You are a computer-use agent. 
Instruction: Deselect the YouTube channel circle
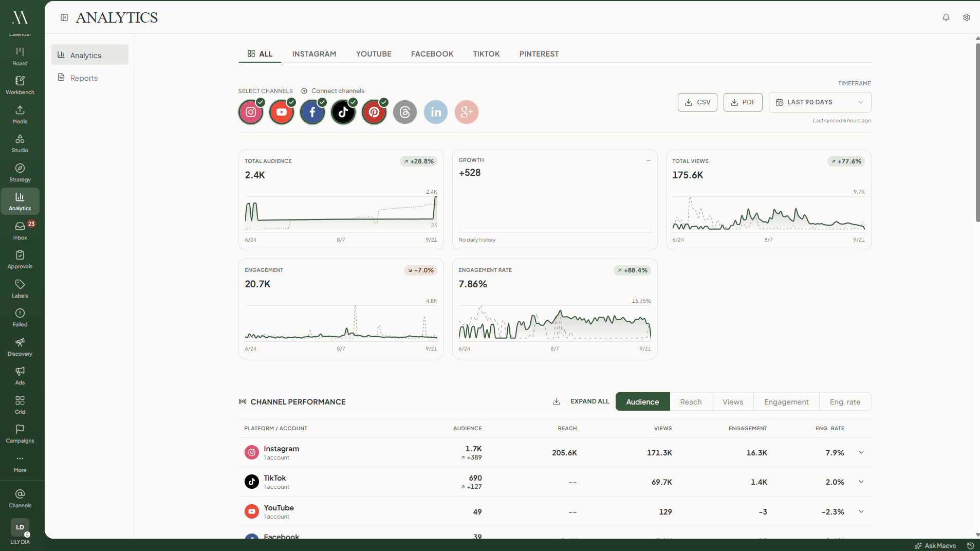(x=282, y=112)
